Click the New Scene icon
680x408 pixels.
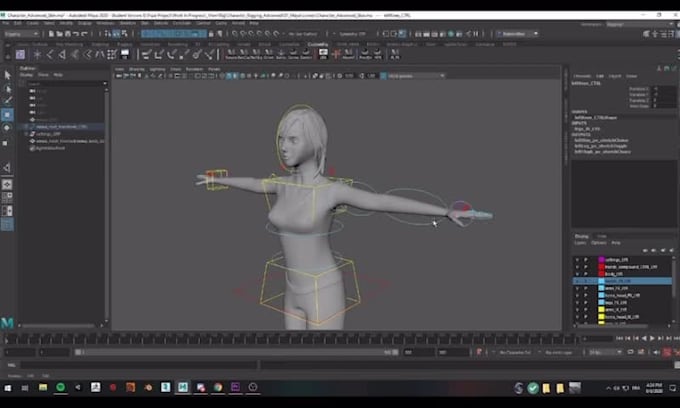pyautogui.click(x=51, y=34)
